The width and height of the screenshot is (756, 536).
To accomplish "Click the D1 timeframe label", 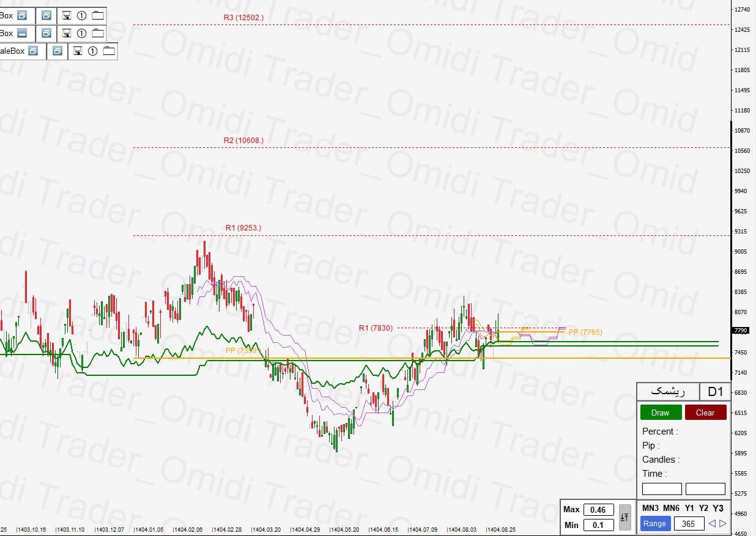I will [x=715, y=391].
